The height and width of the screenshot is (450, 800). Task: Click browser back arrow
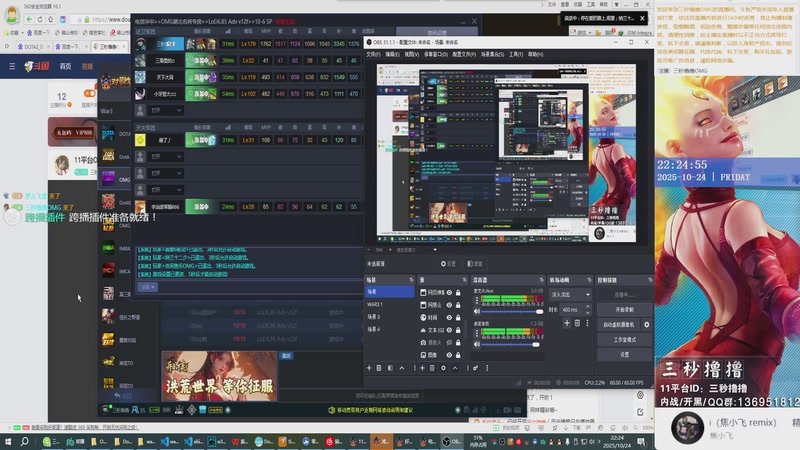point(29,19)
